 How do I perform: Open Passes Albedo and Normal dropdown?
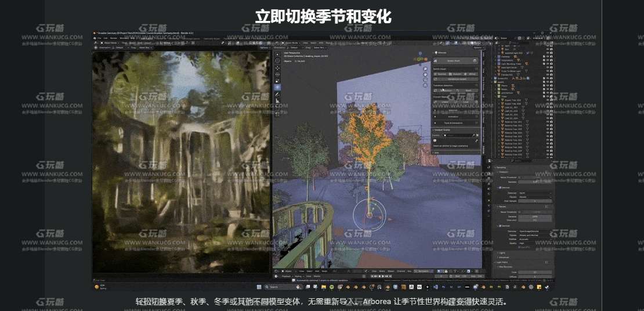click(535, 236)
